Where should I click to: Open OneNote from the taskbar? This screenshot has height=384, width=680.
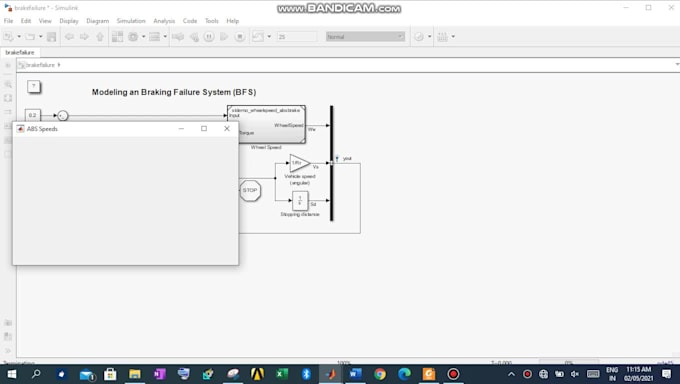159,374
